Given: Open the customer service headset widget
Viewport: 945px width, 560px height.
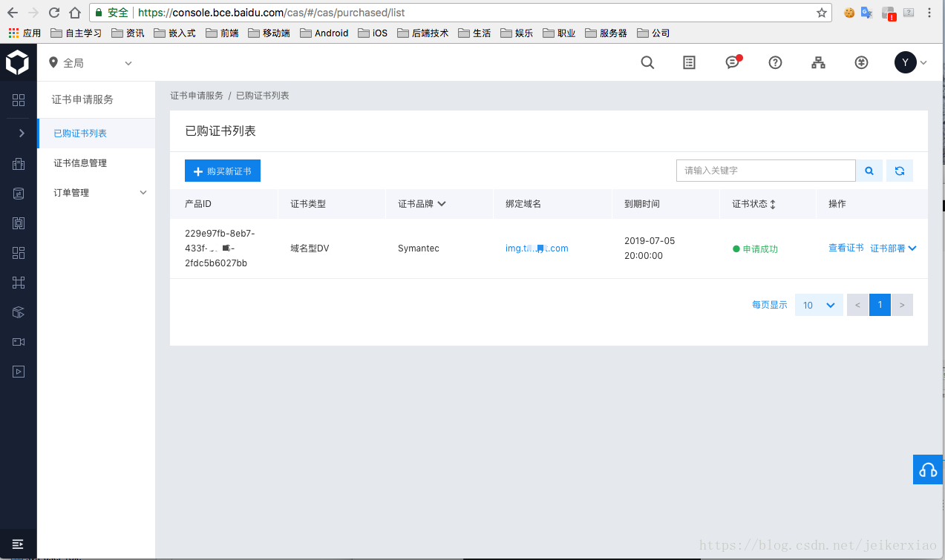Looking at the screenshot, I should point(928,470).
